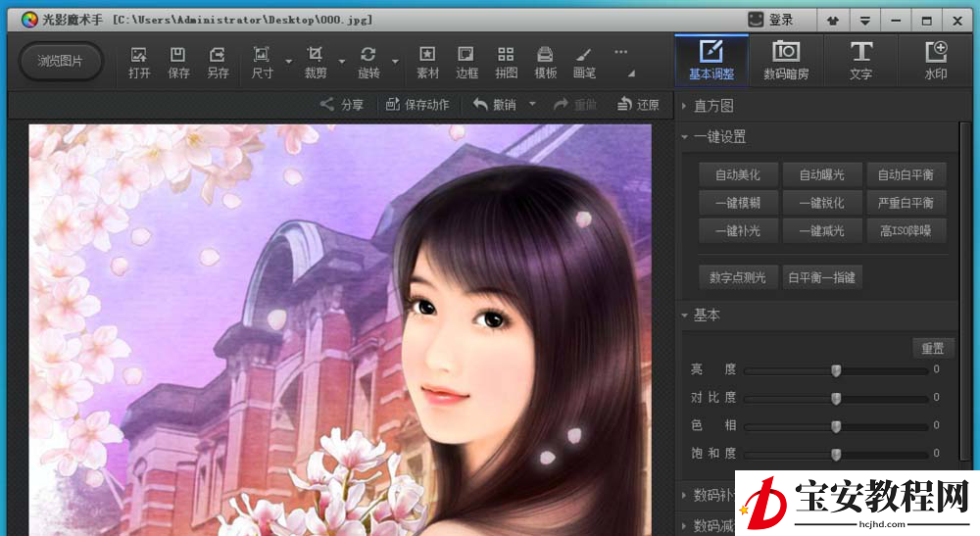
Task: Click the right panel vertical scrollbar
Action: point(965,294)
